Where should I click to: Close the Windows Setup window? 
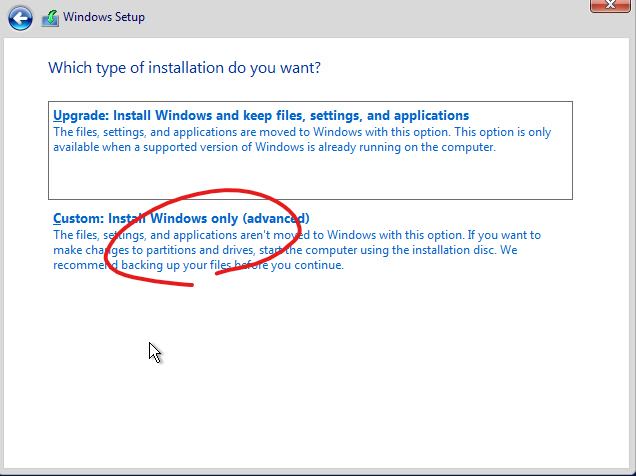click(610, 6)
